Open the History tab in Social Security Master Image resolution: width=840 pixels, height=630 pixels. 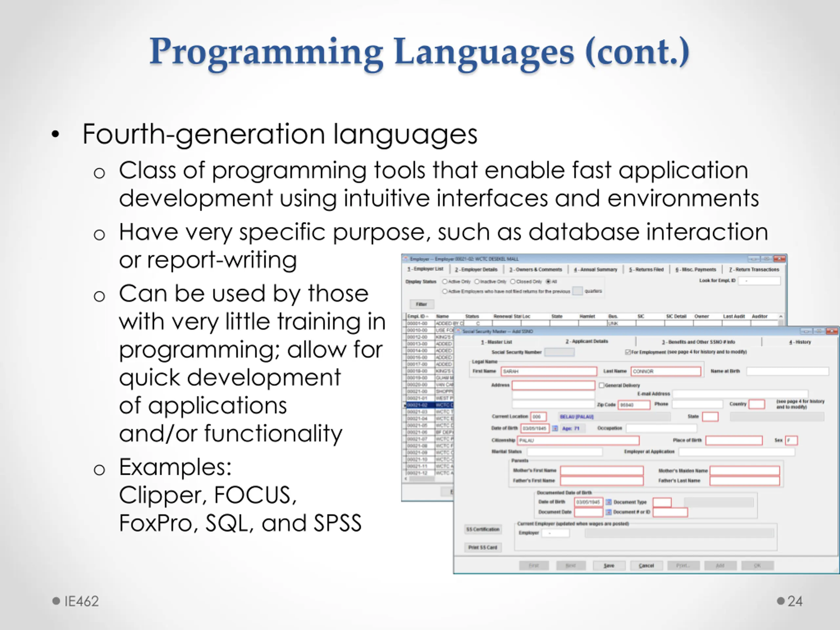[x=799, y=342]
